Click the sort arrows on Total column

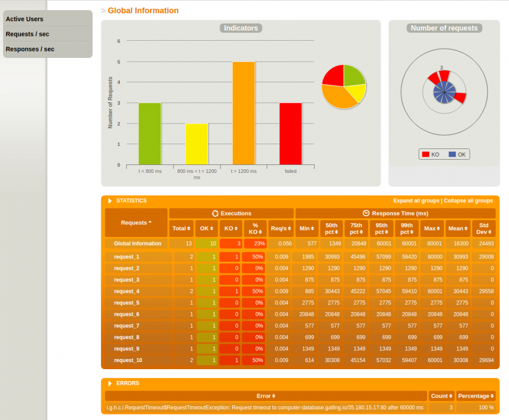[x=189, y=228]
